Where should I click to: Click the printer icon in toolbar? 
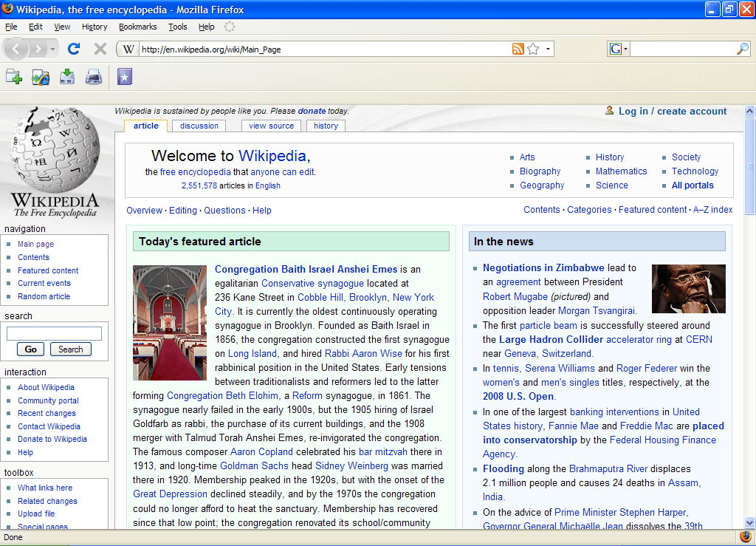coord(94,77)
